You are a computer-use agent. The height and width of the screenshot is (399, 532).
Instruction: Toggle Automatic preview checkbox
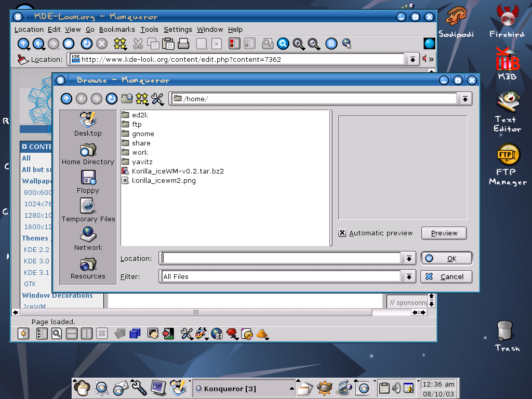[342, 233]
